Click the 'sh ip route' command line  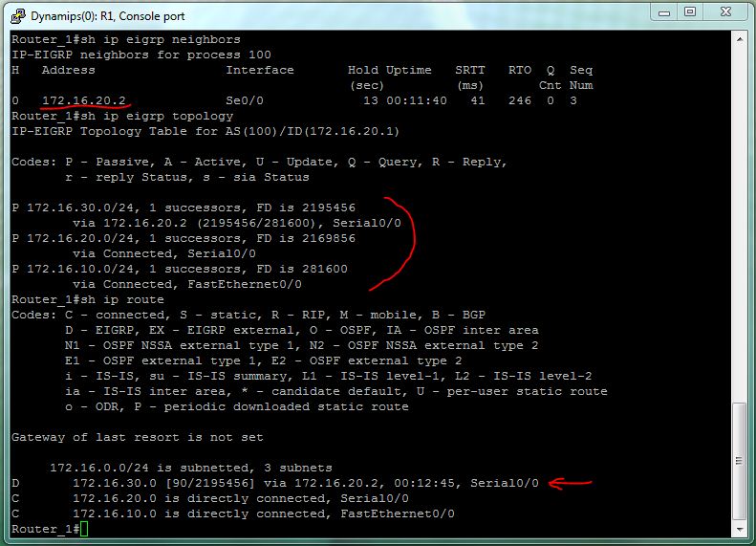tap(88, 299)
